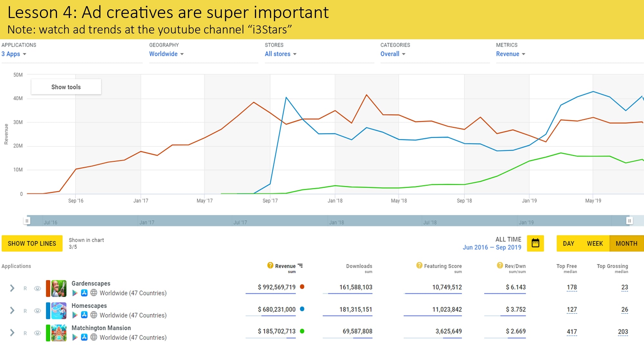Click the calendar icon next to ALL TIME
The height and width of the screenshot is (362, 644).
(535, 243)
